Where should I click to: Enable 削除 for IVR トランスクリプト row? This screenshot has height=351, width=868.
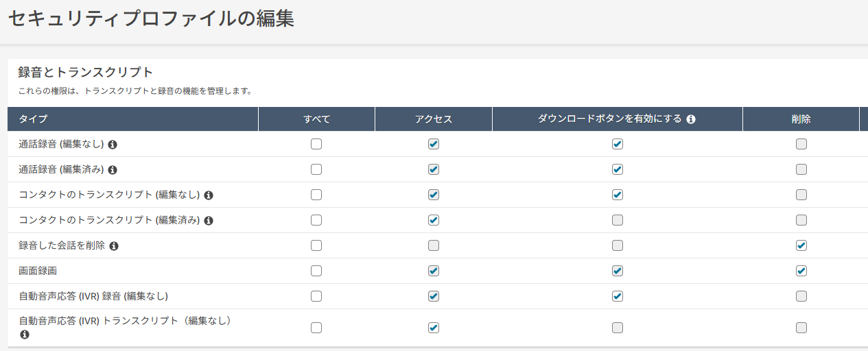(801, 328)
